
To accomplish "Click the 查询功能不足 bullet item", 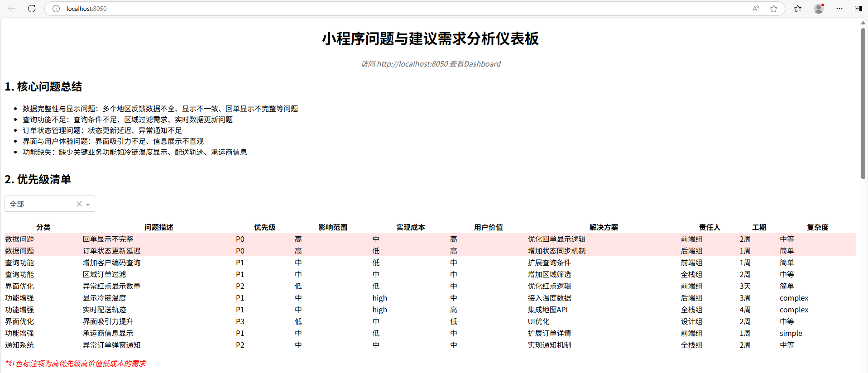I will (128, 120).
